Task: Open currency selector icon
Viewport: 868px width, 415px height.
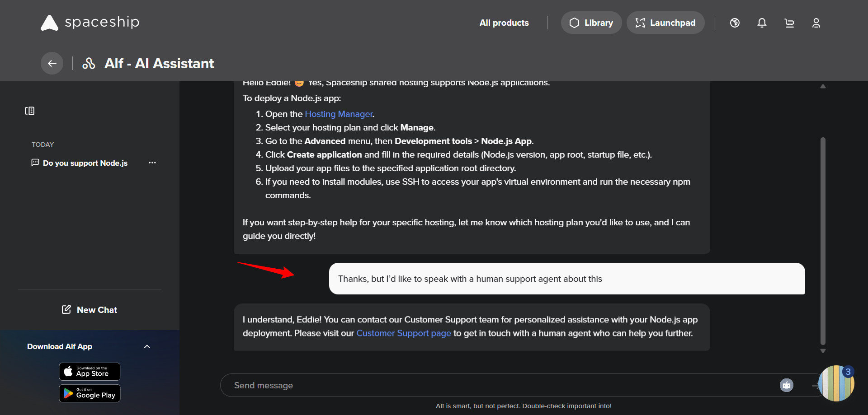Action: [x=735, y=23]
